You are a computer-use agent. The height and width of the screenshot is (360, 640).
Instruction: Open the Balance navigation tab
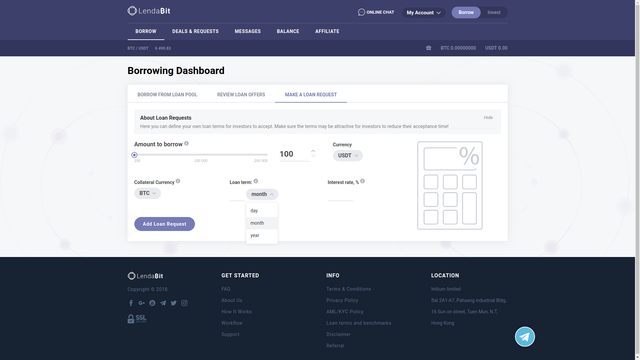click(288, 31)
